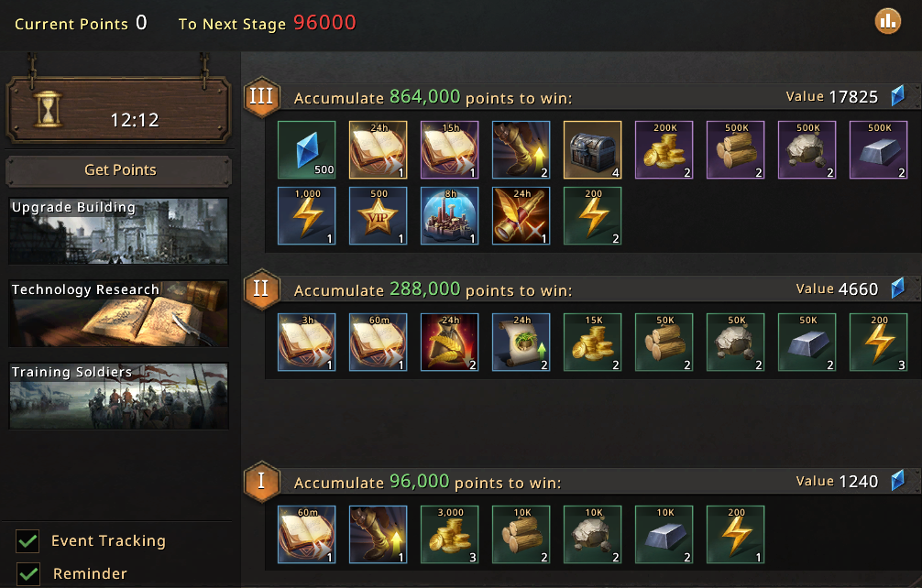Open the Upgrade Building banner
This screenshot has width=922, height=588.
[118, 231]
